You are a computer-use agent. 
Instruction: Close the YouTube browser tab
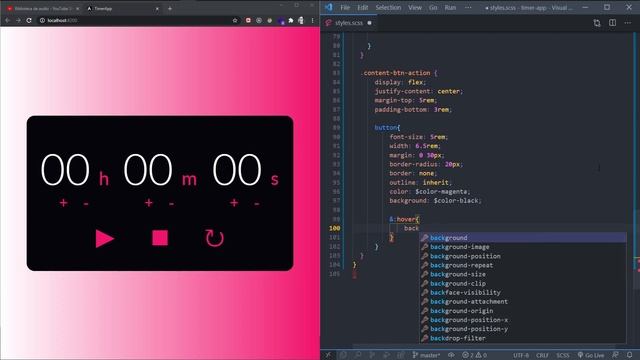77,9
